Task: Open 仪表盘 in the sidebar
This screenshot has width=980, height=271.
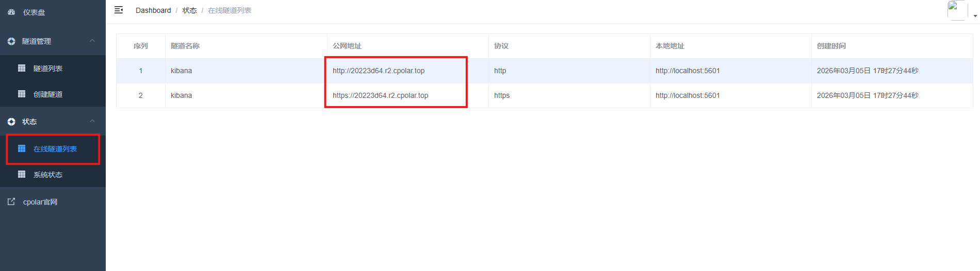Action: pos(34,12)
